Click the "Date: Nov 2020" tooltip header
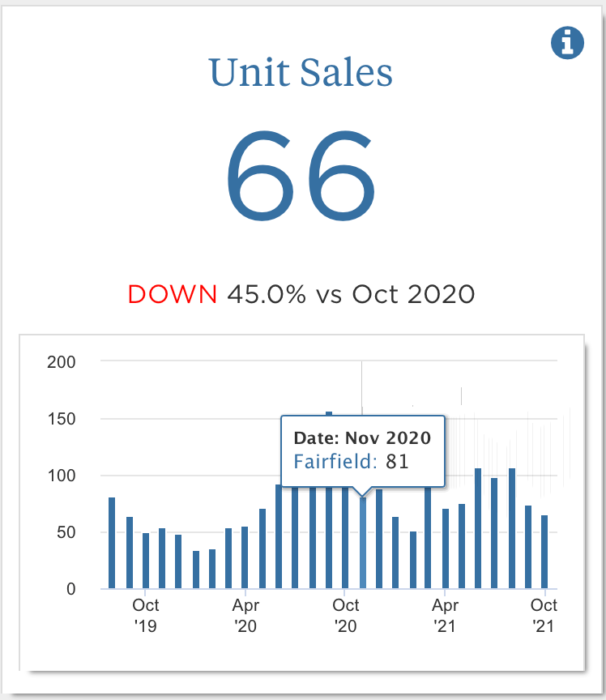This screenshot has height=700, width=606. pos(362,438)
